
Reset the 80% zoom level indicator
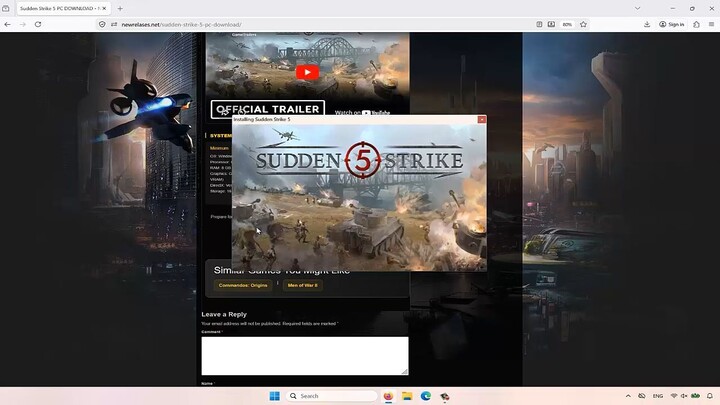pyautogui.click(x=567, y=24)
